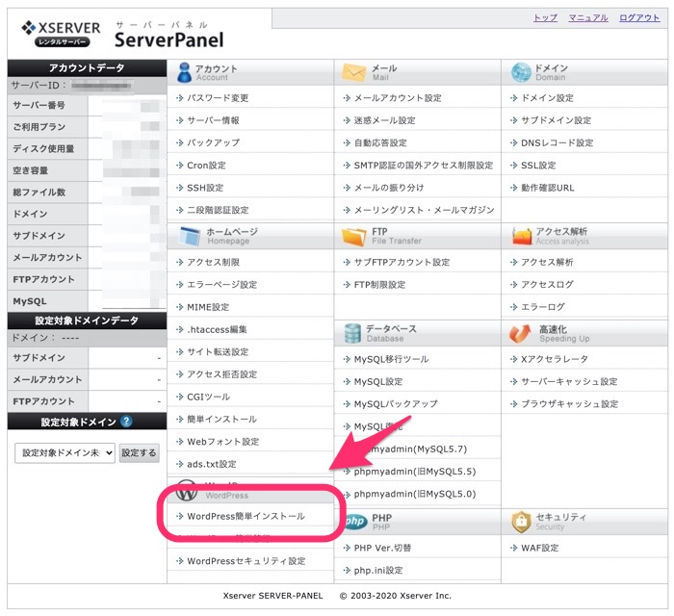
Task: Open .htaccess編集
Action: click(x=217, y=329)
